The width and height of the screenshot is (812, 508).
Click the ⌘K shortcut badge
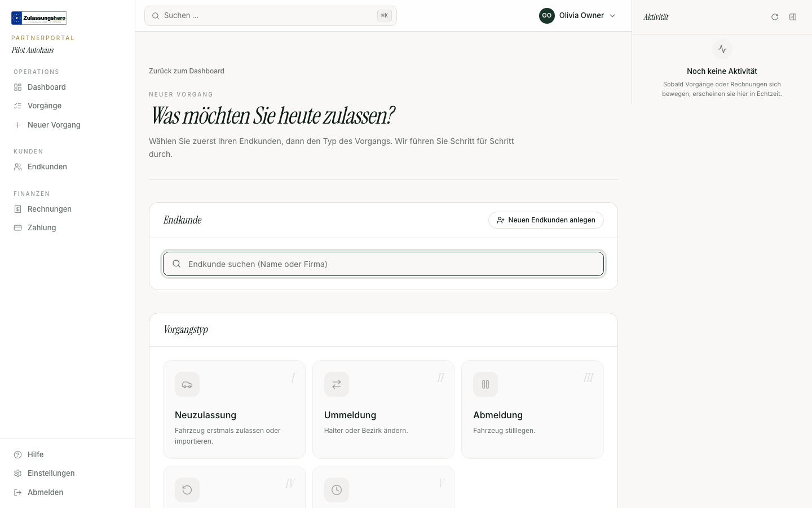(385, 16)
